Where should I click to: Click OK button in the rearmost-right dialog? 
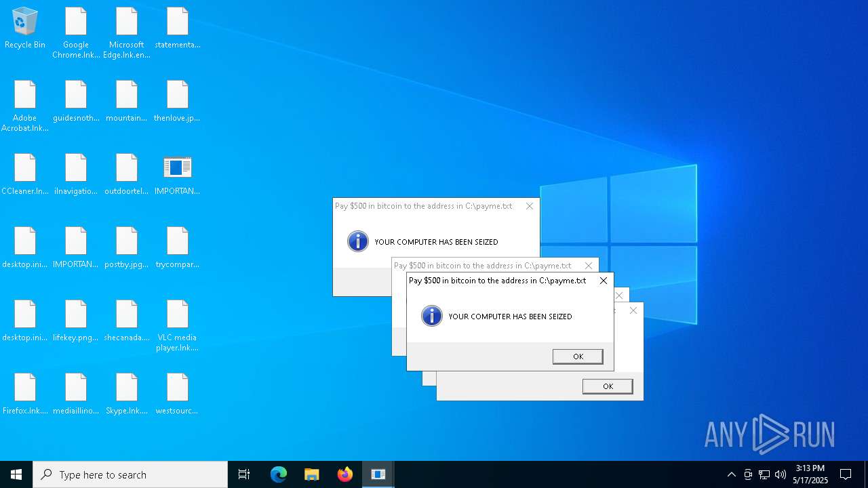(608, 386)
